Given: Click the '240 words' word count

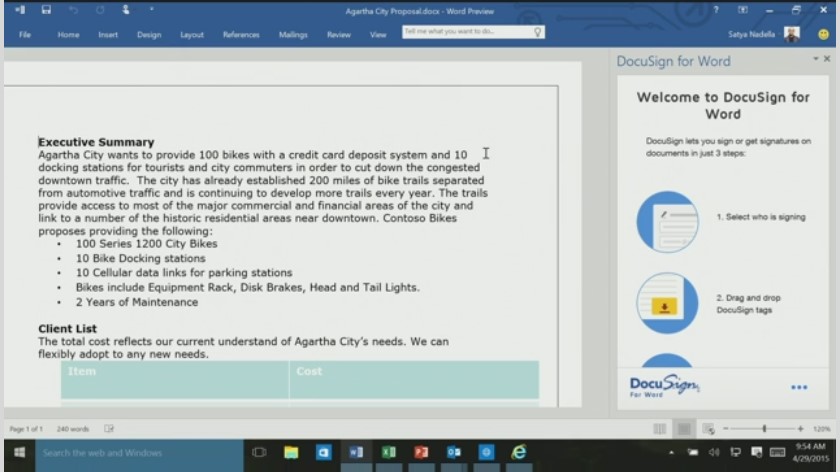Looking at the screenshot, I should 73,429.
